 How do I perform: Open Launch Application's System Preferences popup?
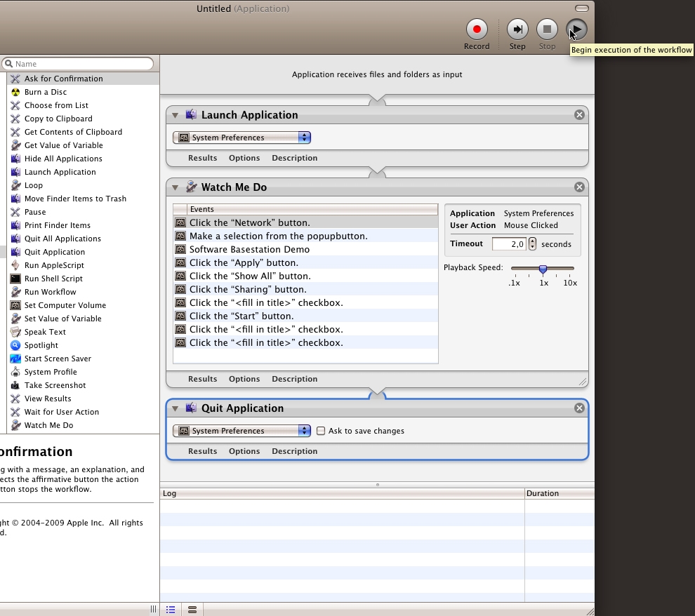[241, 138]
